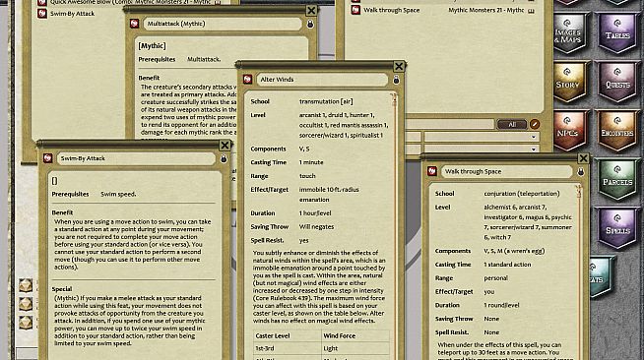Open the Images & Maps sidebar button
Screen dimensions: 644x360
[569, 32]
